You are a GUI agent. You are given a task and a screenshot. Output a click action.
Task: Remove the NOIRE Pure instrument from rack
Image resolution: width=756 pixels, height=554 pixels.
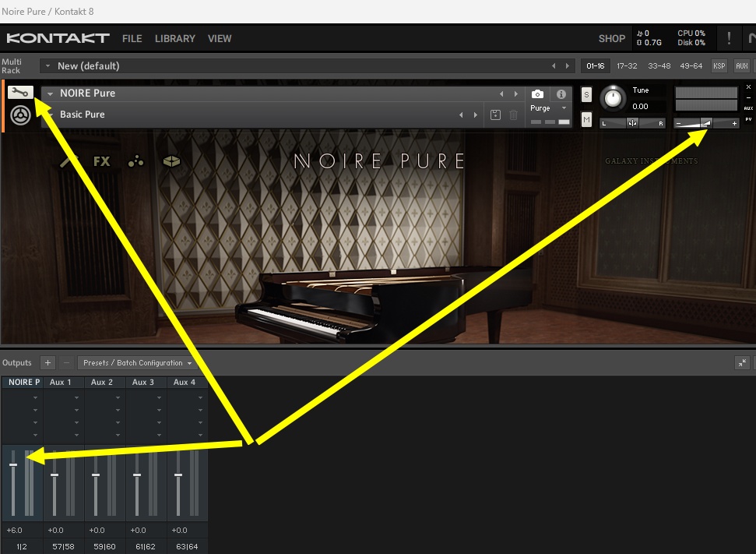748,86
